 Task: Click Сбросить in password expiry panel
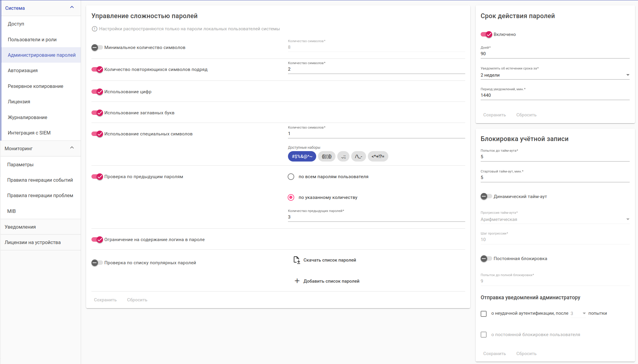pos(526,115)
